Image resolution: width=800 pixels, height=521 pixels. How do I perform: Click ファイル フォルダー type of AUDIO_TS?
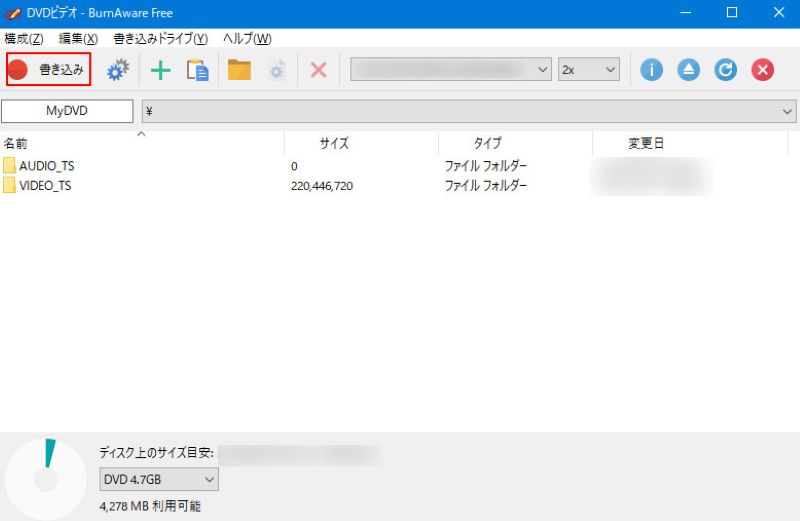tap(485, 166)
